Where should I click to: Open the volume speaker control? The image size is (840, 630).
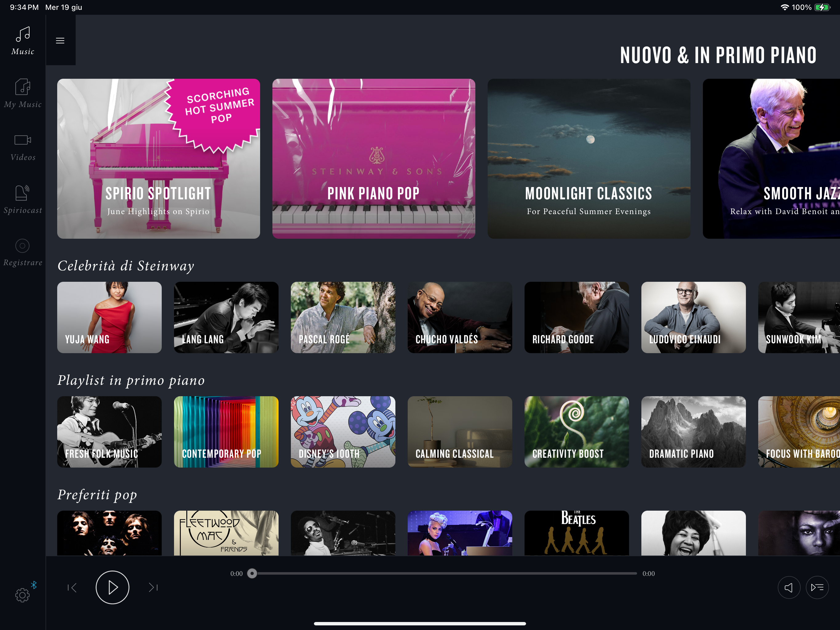(789, 588)
